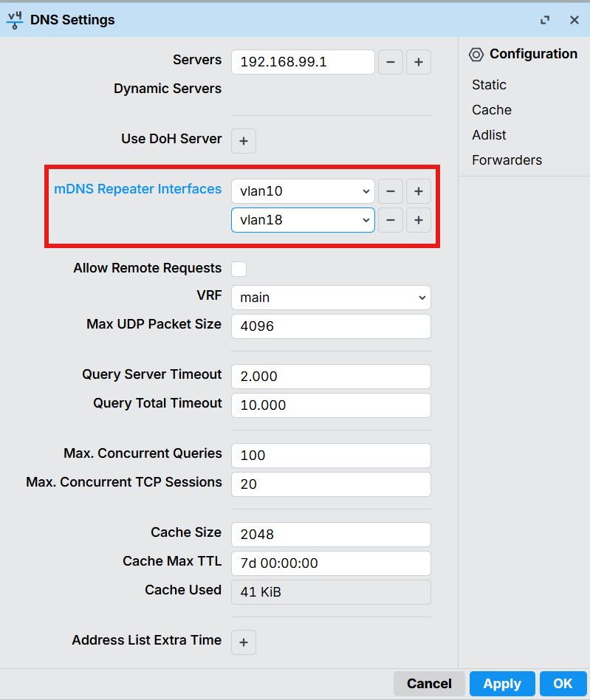Open the Forwarders configuration section

(x=507, y=160)
